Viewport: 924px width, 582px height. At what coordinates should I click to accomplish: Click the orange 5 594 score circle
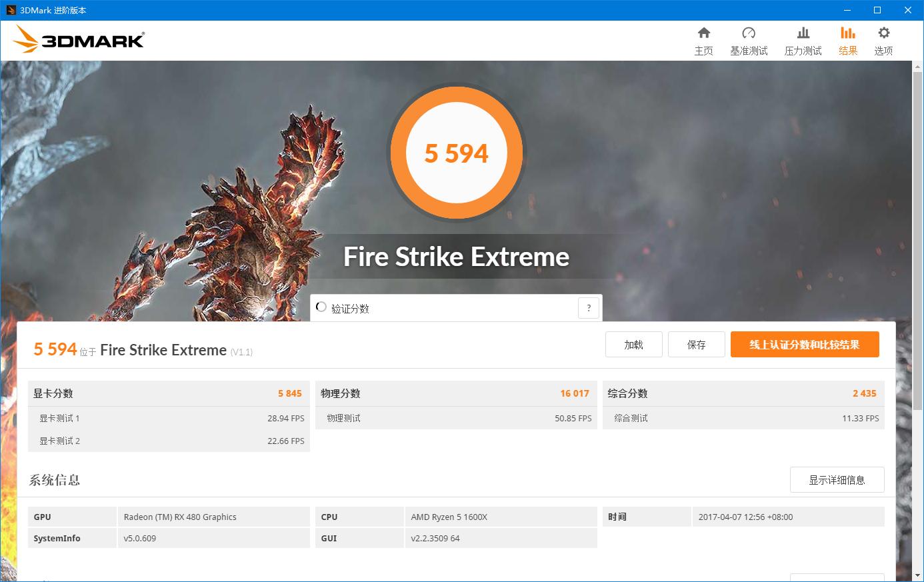coord(457,153)
